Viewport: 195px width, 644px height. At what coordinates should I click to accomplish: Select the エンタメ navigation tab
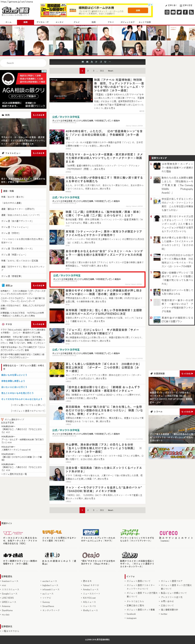tap(59, 22)
